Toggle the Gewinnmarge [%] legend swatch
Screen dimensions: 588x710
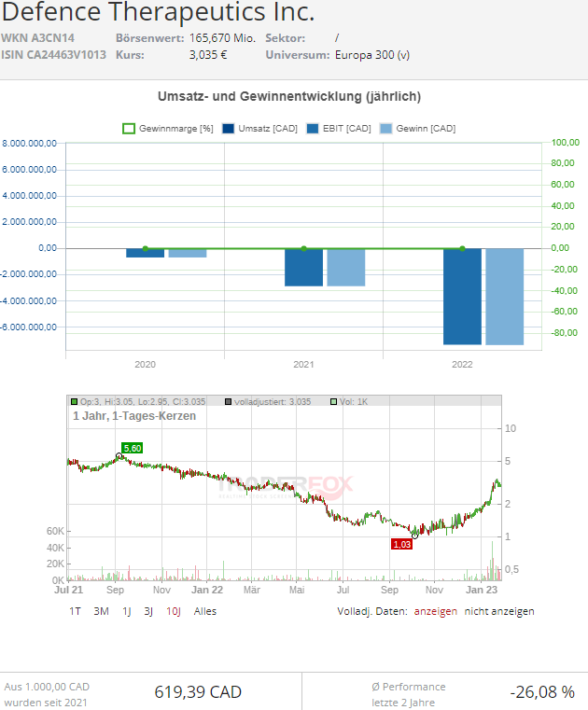[129, 129]
